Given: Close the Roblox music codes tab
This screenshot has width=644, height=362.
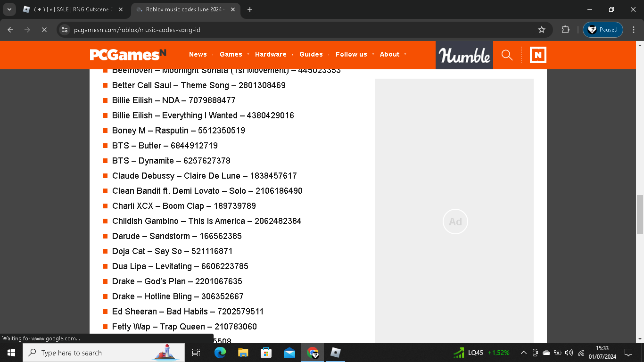Looking at the screenshot, I should [233, 9].
